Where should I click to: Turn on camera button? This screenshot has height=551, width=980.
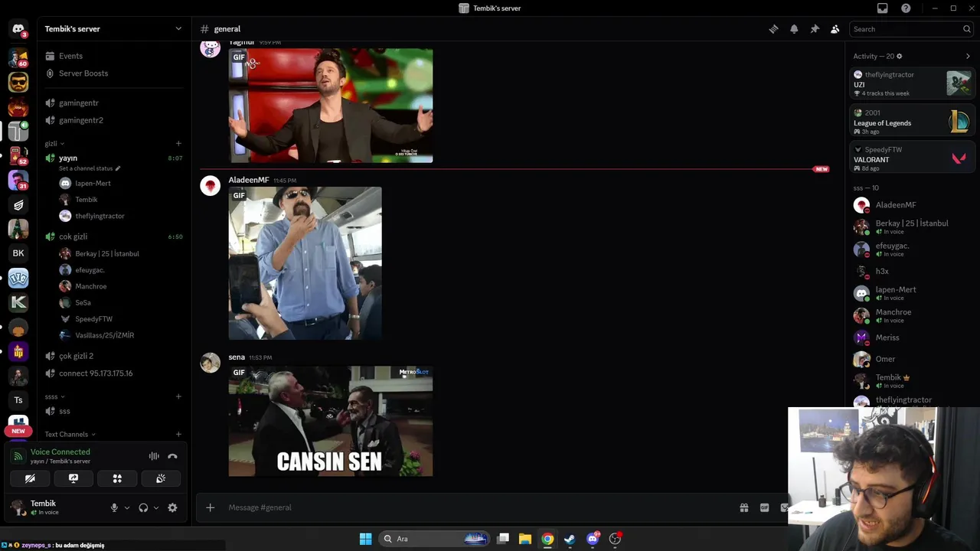pos(30,478)
